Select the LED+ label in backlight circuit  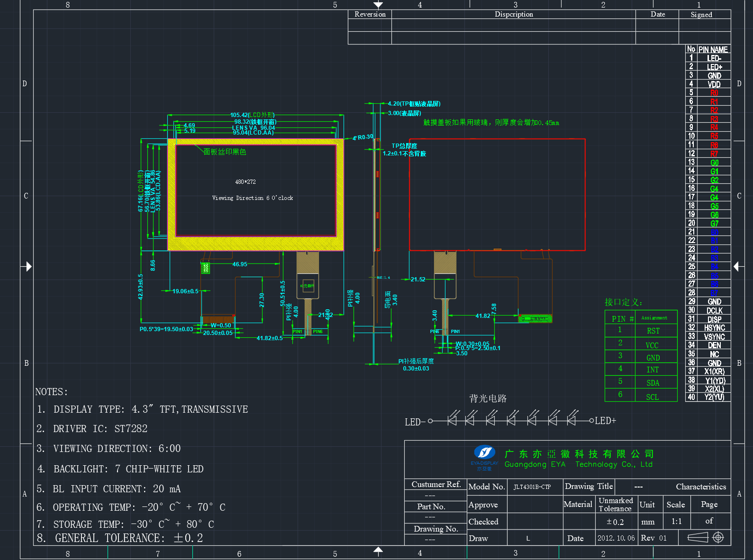(x=606, y=421)
